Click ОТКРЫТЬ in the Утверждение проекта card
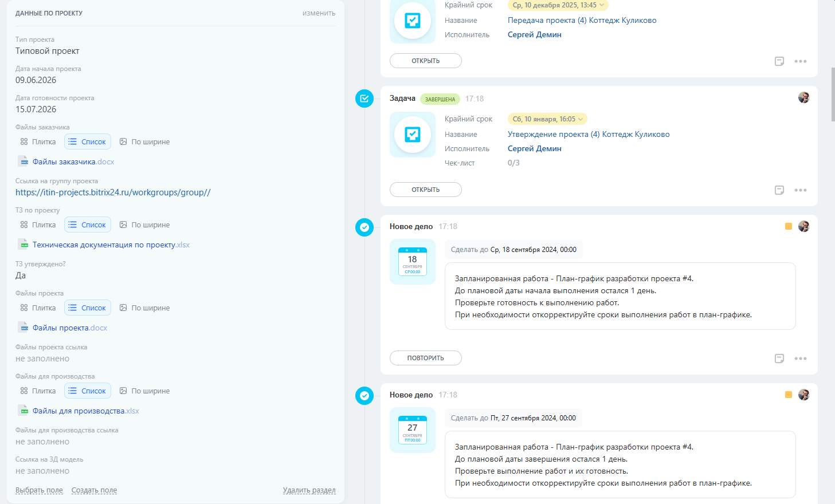The height and width of the screenshot is (504, 835). click(426, 190)
